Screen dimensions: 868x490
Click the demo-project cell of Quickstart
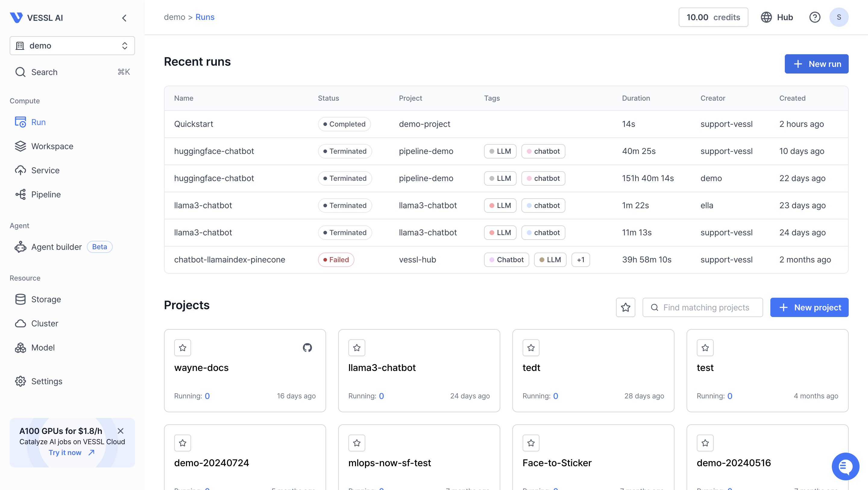424,124
